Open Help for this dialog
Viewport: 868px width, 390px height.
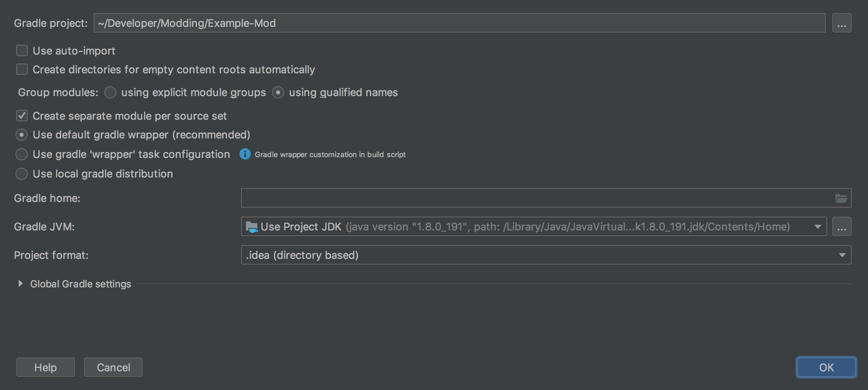coord(46,368)
